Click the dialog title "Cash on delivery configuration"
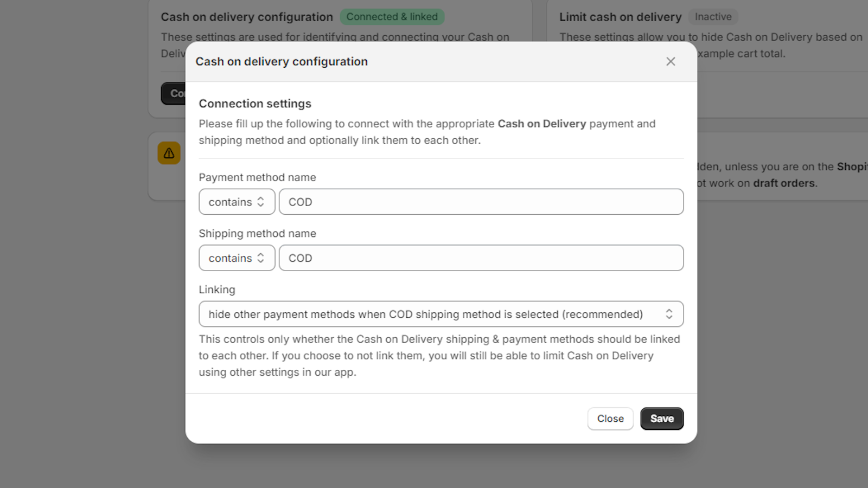 [x=282, y=62]
